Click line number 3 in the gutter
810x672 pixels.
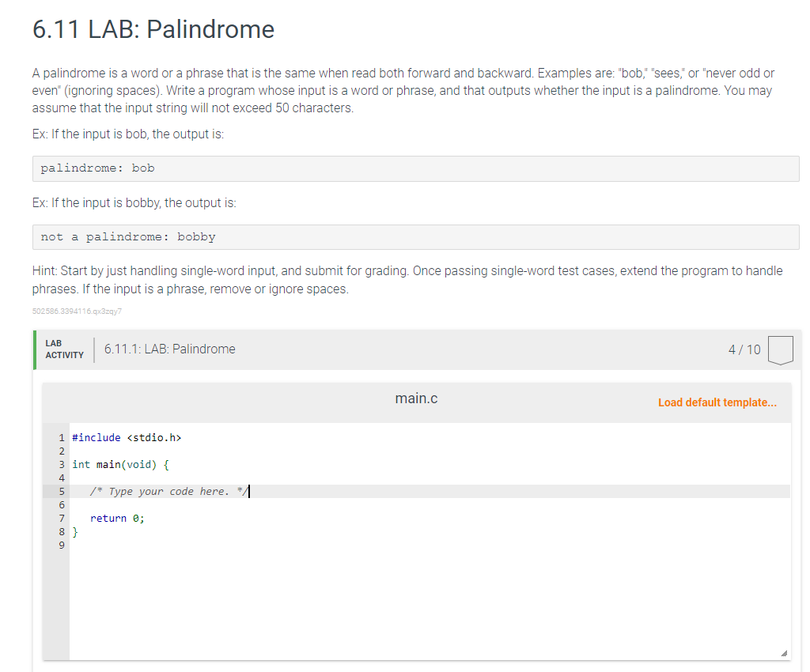point(62,464)
